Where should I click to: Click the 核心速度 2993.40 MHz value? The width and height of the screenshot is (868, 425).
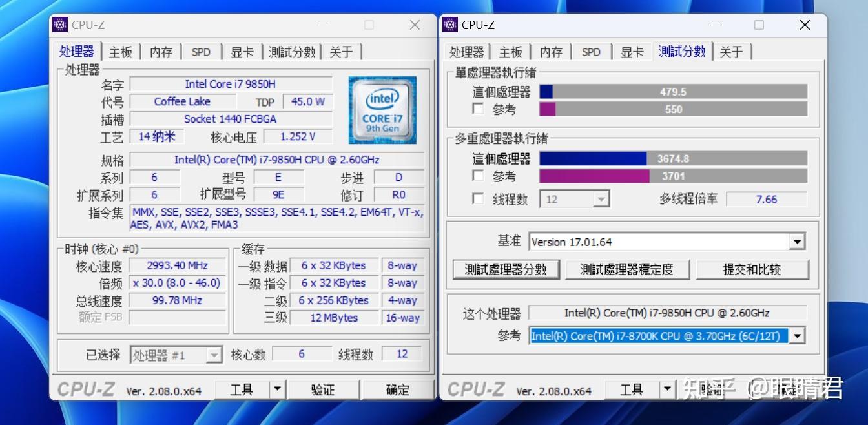pyautogui.click(x=178, y=265)
